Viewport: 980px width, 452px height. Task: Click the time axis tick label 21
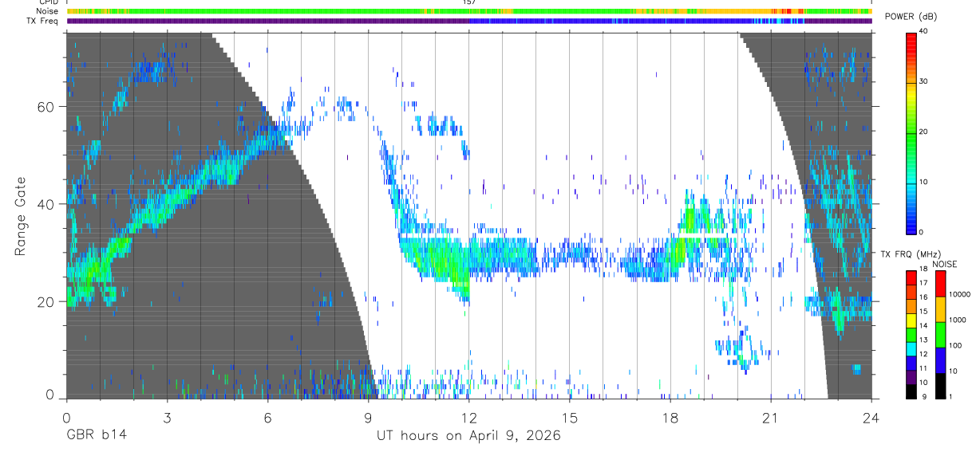coord(770,417)
